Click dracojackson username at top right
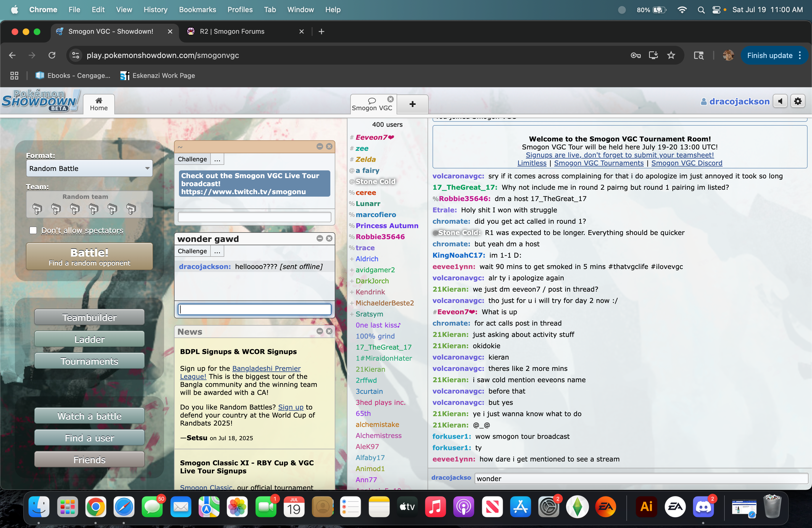The width and height of the screenshot is (812, 528). (x=735, y=102)
